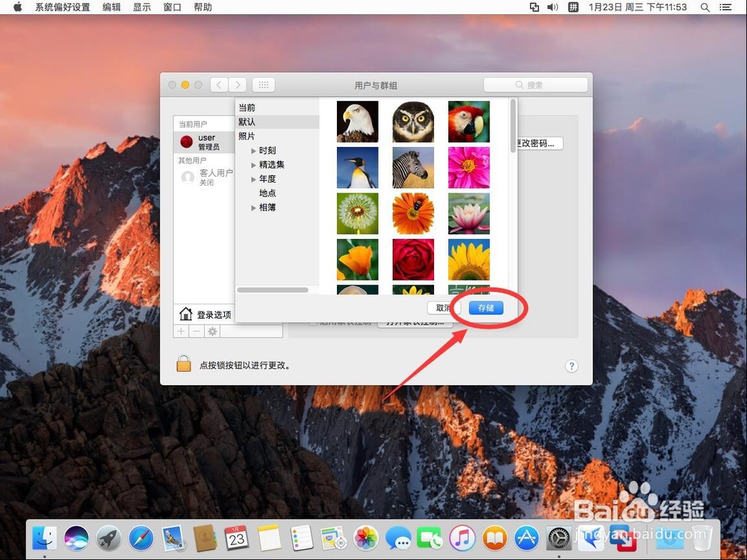Viewport: 747px width, 560px height.
Task: Open Notification Center icon in menu bar
Action: (x=725, y=7)
